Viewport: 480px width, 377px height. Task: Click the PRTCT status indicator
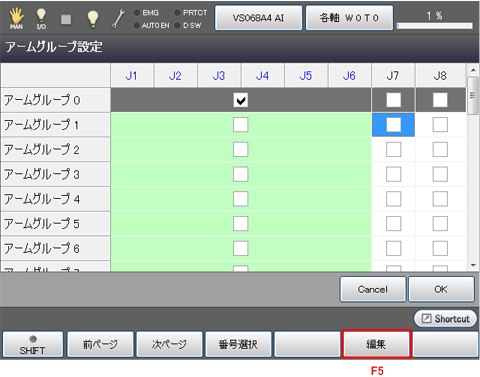coord(191,13)
